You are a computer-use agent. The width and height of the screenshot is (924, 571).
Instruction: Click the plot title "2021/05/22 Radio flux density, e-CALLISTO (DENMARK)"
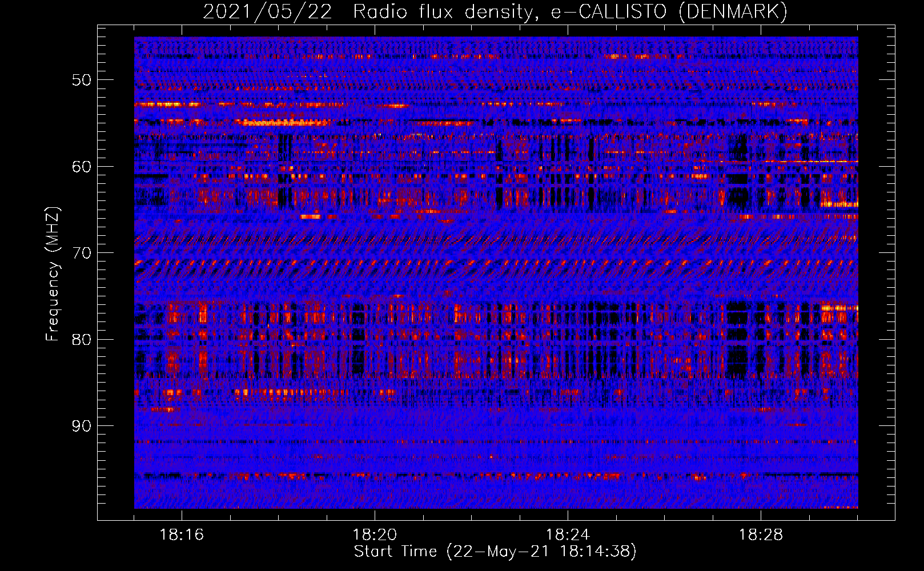[495, 11]
